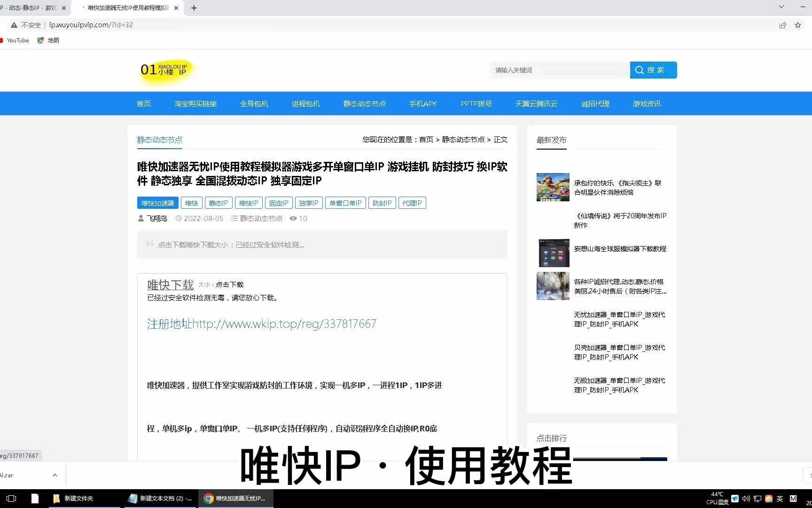Open the 贝壳加速器 article link

pos(619,352)
